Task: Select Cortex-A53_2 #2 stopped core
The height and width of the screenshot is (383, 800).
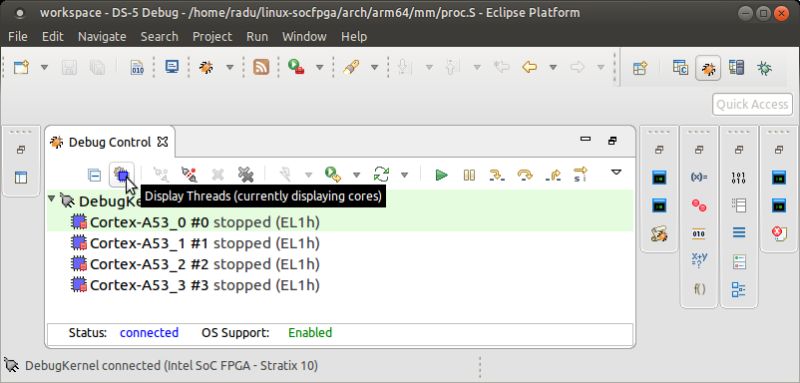Action: point(195,264)
